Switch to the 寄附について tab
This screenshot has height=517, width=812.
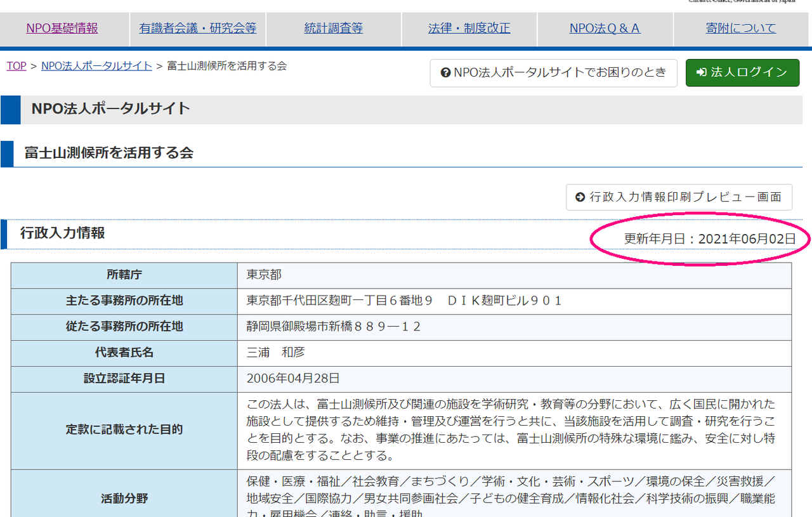click(x=742, y=29)
